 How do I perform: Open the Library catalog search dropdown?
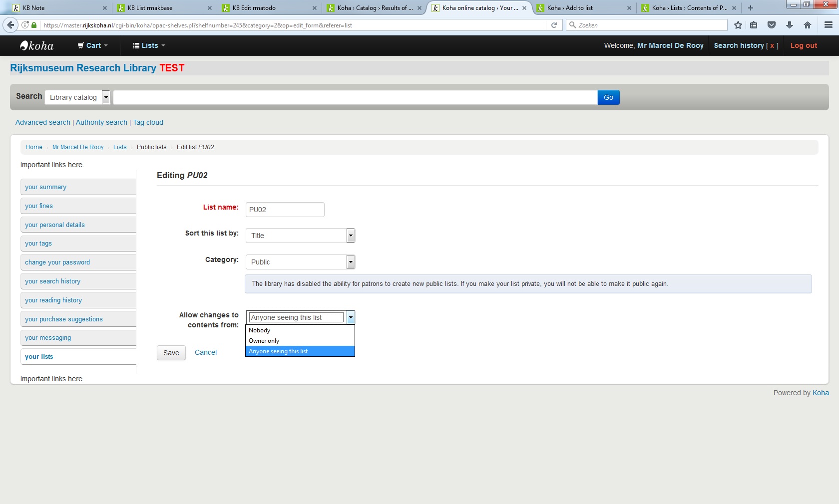(x=77, y=97)
